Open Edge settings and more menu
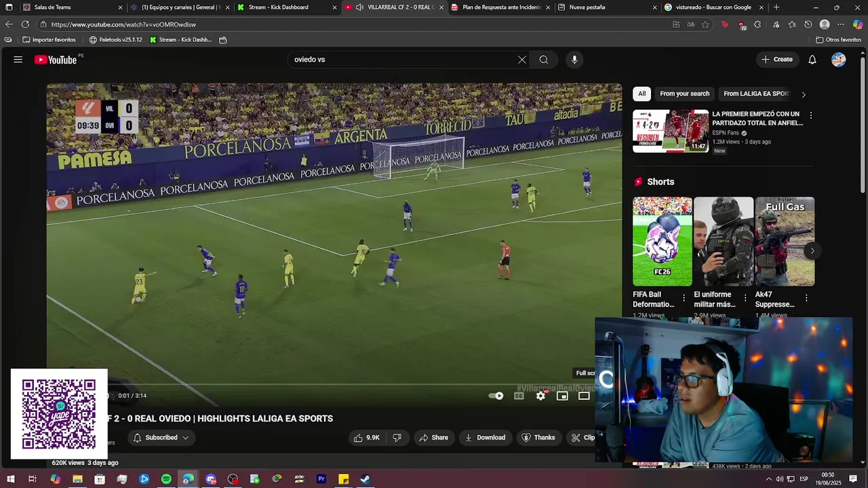The width and height of the screenshot is (868, 488). point(841,24)
